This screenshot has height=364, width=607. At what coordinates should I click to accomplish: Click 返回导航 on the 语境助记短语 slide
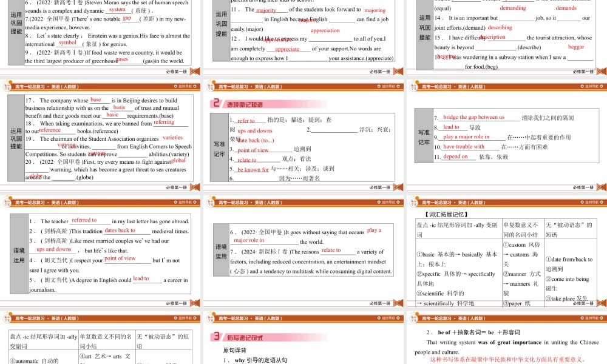[x=388, y=86]
